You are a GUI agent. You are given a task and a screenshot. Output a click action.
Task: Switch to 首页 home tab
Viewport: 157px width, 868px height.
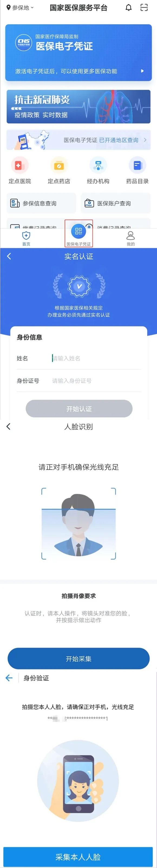26,238
